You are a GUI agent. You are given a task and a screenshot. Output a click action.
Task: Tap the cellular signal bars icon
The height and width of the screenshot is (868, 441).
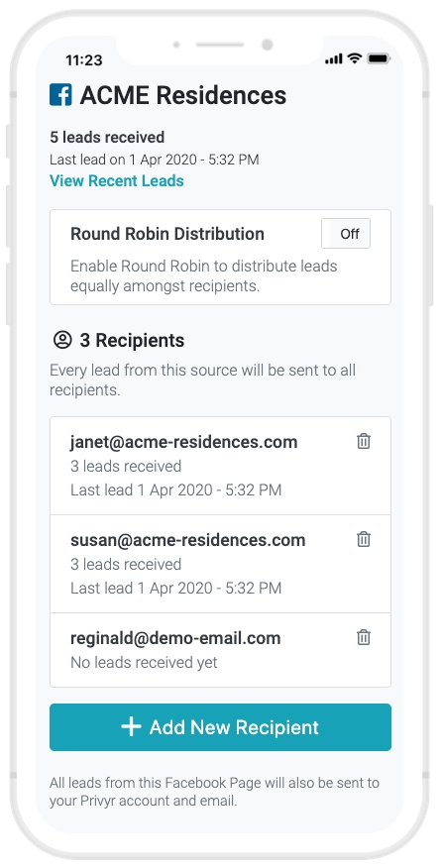click(334, 58)
